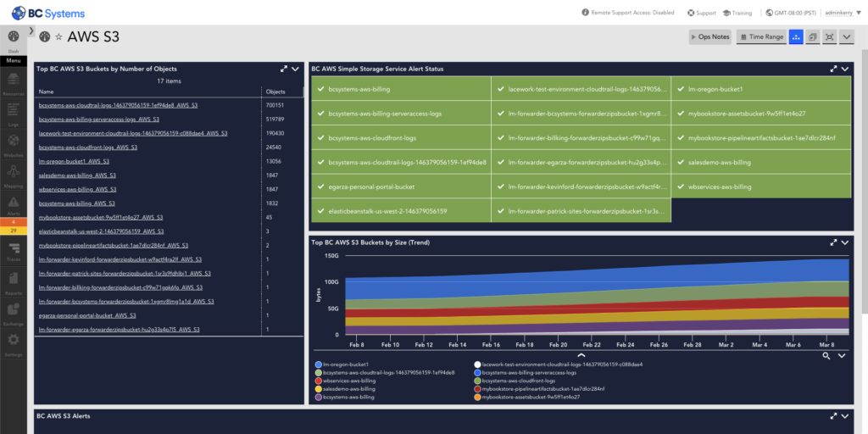Open Number of Objects widget options chevron
Image resolution: width=868 pixels, height=434 pixels.
coord(295,70)
